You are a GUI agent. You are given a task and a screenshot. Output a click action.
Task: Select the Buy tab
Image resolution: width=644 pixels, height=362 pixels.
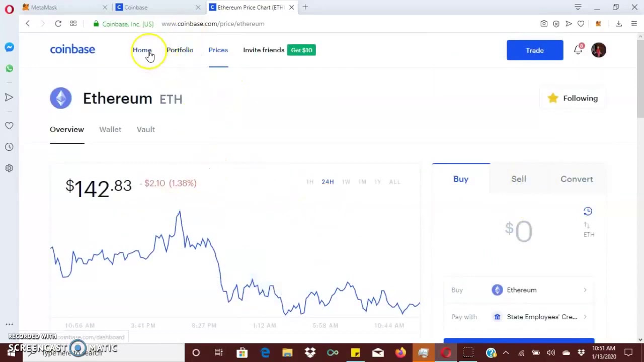[x=461, y=179]
